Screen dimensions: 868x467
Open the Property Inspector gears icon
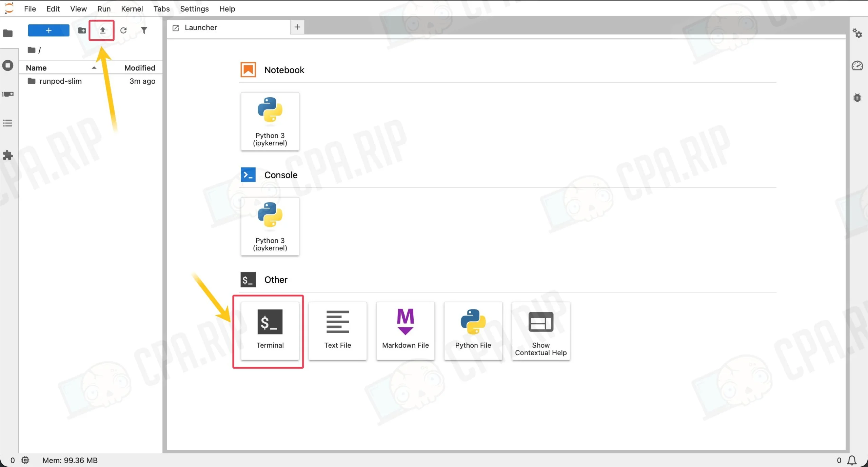pyautogui.click(x=857, y=33)
